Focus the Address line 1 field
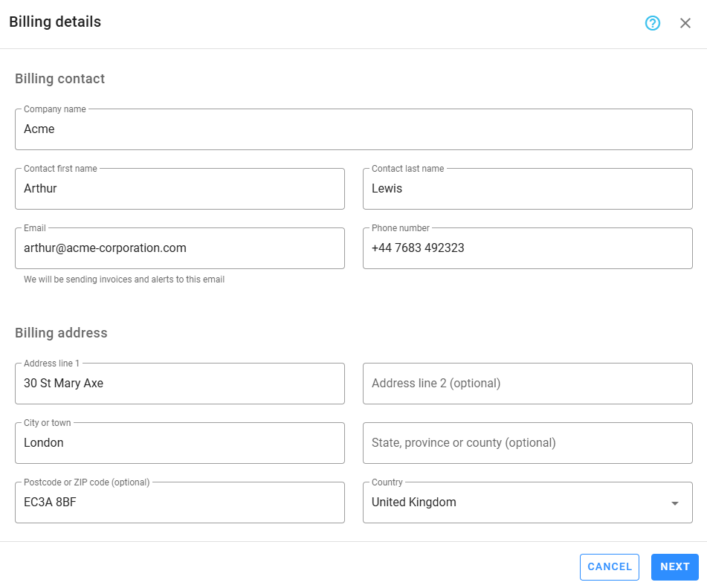The height and width of the screenshot is (588, 707). [180, 384]
